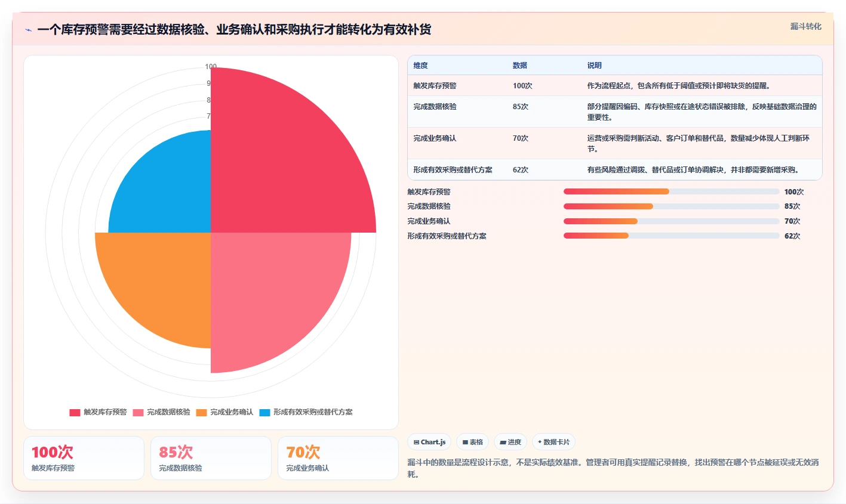Viewport: 846px width, 504px height.
Task: Click the 触发库存预警 progress bar
Action: pyautogui.click(x=672, y=191)
